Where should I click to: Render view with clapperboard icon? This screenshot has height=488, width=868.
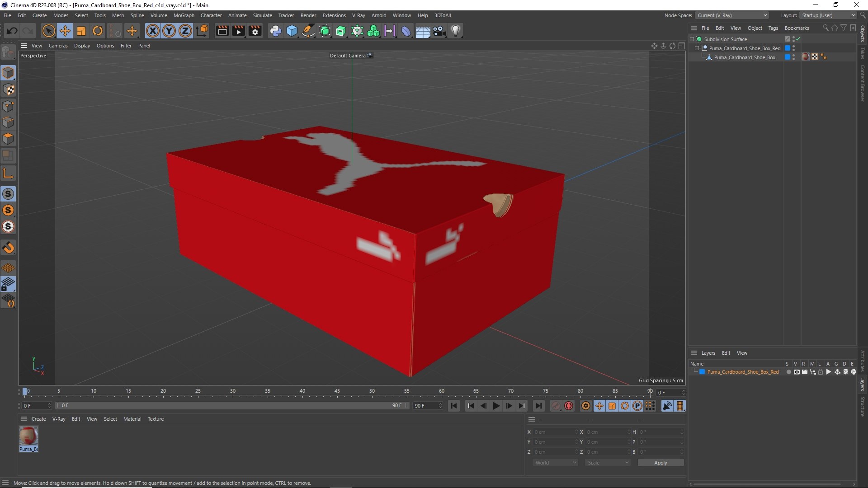point(222,31)
